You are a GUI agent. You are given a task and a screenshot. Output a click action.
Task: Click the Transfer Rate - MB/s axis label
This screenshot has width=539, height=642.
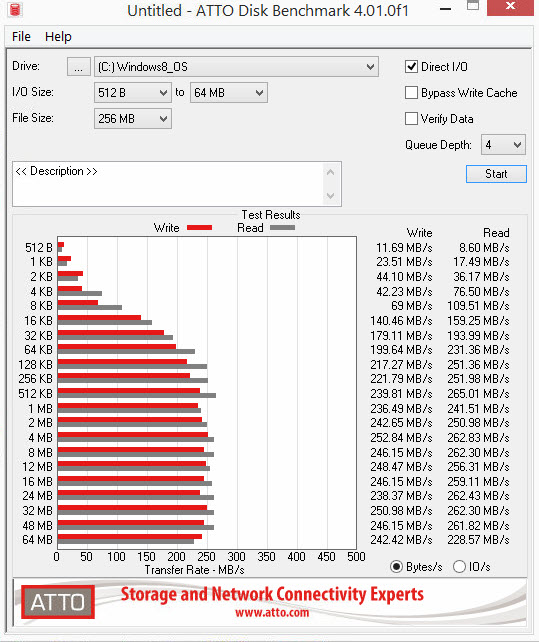[x=195, y=570]
